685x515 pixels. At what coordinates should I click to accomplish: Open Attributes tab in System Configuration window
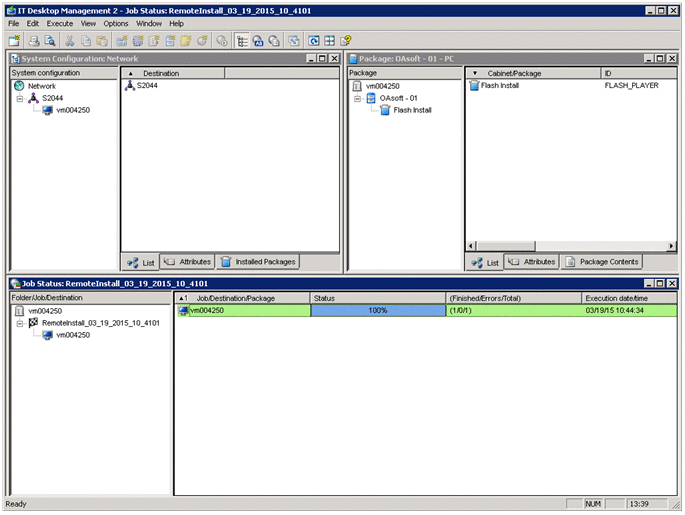(187, 262)
